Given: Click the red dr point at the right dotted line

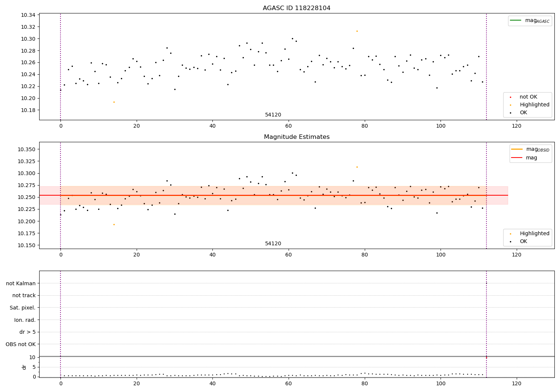Looking at the screenshot, I should point(486,358).
